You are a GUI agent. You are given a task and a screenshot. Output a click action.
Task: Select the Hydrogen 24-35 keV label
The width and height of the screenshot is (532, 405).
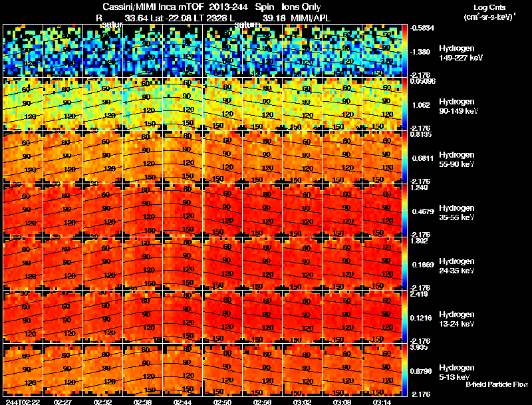tap(457, 266)
